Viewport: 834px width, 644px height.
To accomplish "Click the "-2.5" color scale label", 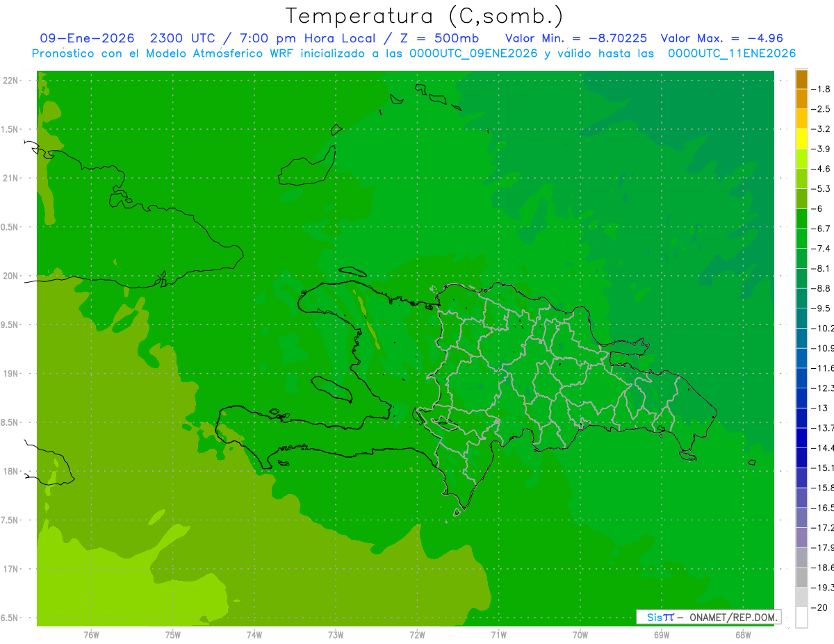I will tap(822, 109).
